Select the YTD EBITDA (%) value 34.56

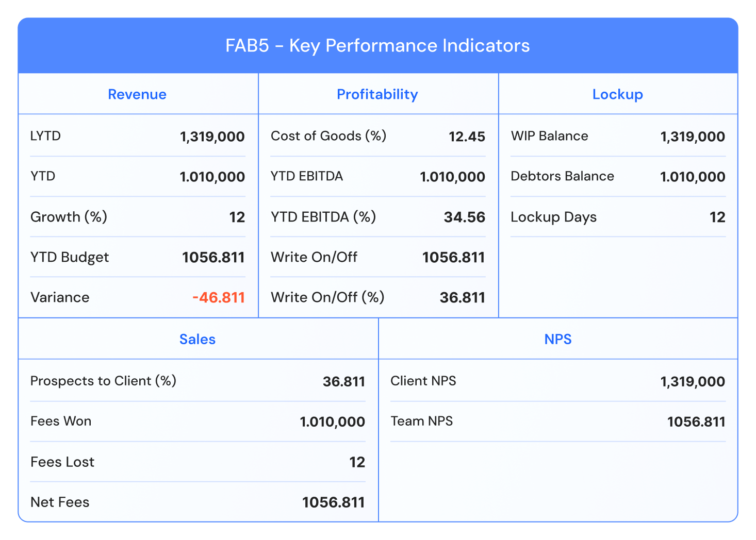[464, 217]
